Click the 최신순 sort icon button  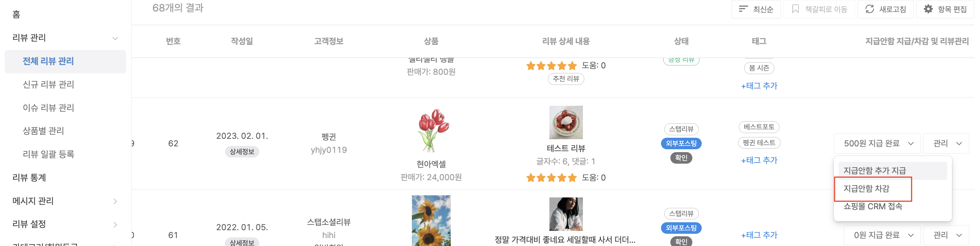[743, 9]
